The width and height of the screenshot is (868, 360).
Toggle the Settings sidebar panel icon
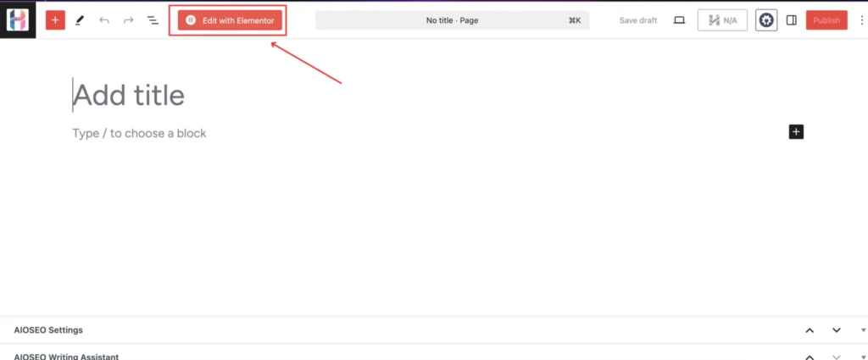(792, 20)
